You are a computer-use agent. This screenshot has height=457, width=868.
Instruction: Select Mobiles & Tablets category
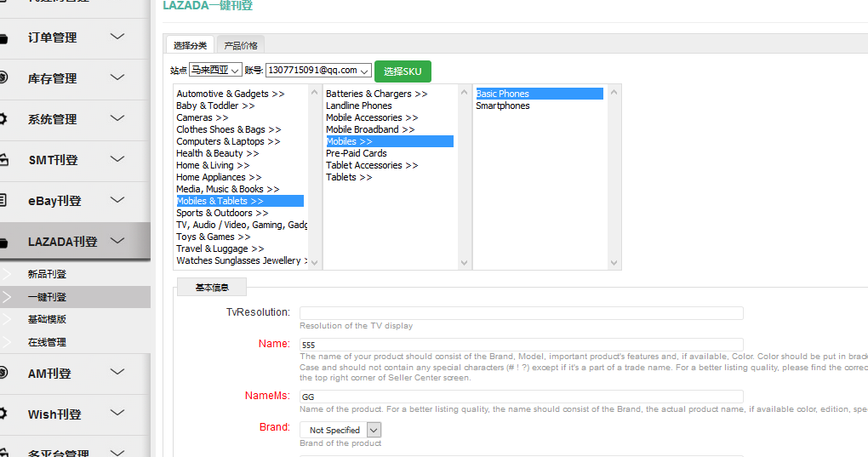(240, 201)
